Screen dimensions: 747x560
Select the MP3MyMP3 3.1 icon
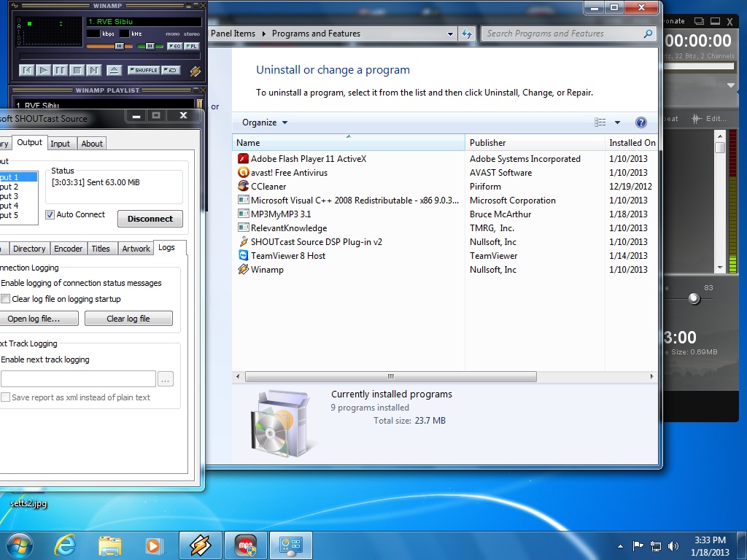pos(244,214)
